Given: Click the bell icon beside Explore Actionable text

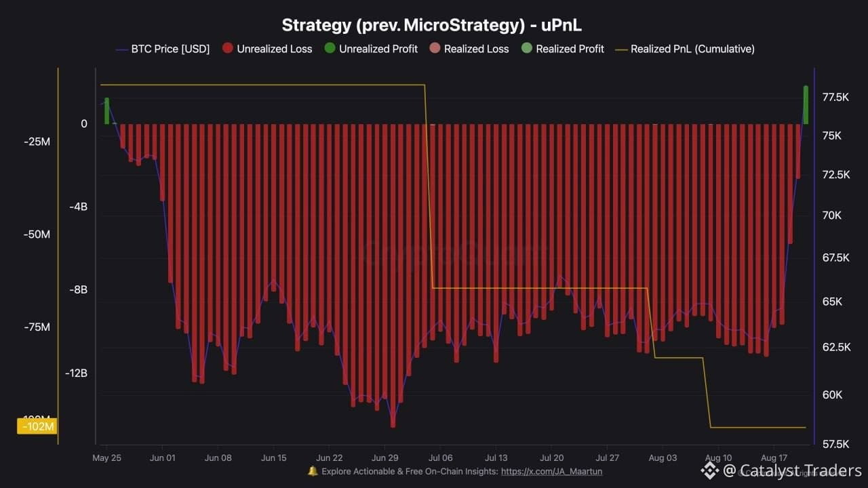Looking at the screenshot, I should [x=313, y=471].
